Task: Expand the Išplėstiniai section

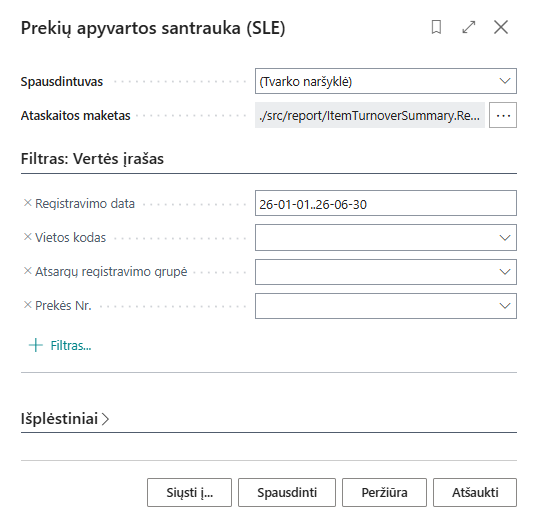Action: [65, 419]
